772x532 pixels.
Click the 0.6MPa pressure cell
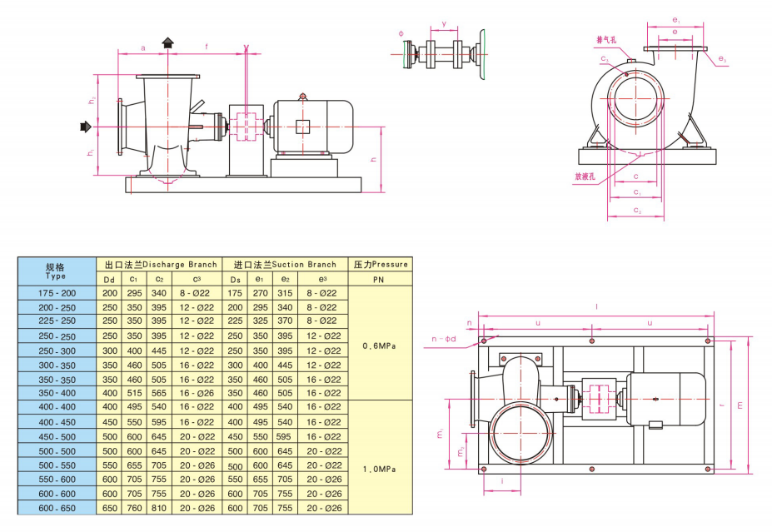[379, 343]
